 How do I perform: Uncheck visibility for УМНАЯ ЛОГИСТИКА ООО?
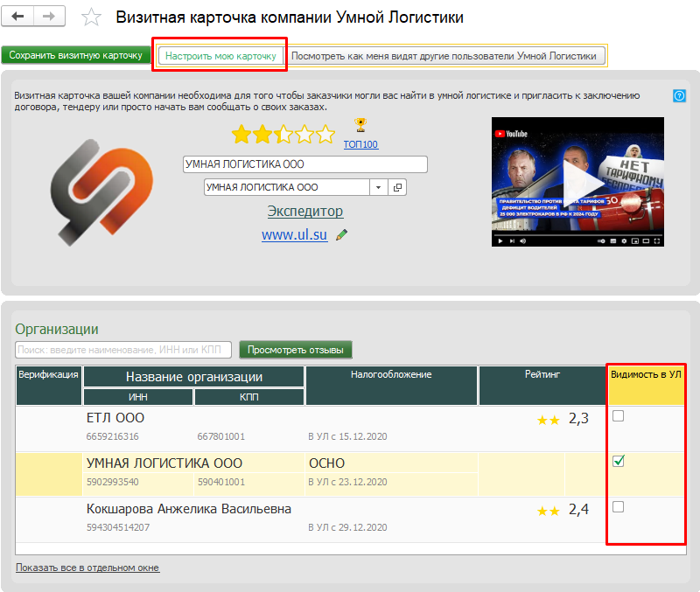(x=619, y=461)
